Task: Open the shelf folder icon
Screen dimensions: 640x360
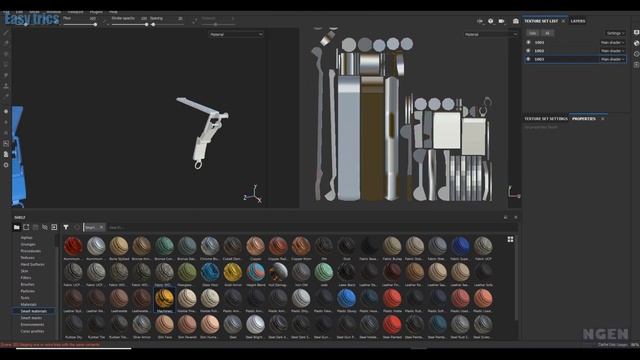Action: [x=17, y=227]
